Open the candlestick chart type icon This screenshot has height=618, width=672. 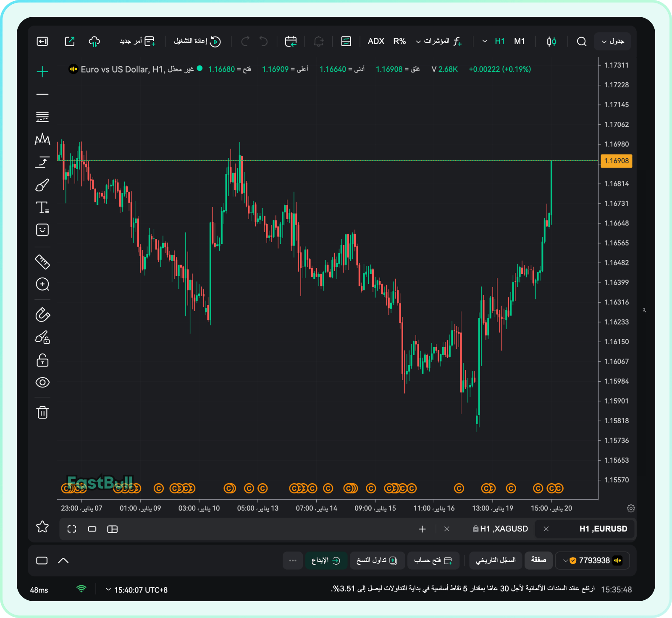tap(551, 41)
